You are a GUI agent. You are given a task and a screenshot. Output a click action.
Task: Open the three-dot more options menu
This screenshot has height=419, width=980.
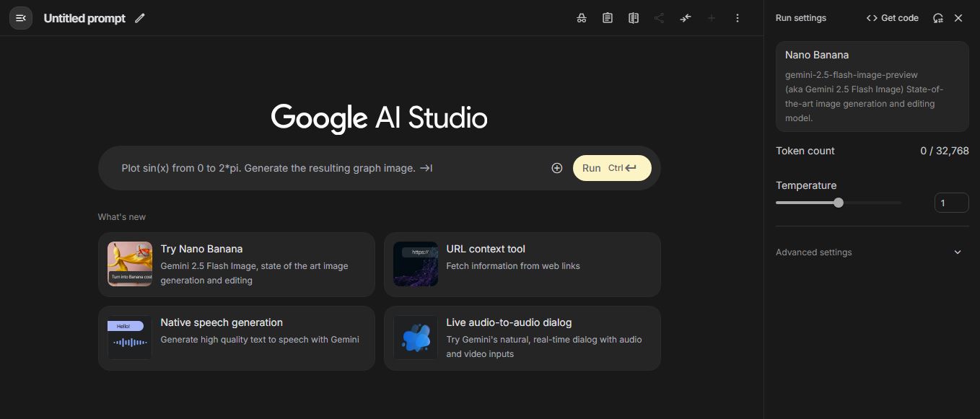pyautogui.click(x=738, y=18)
